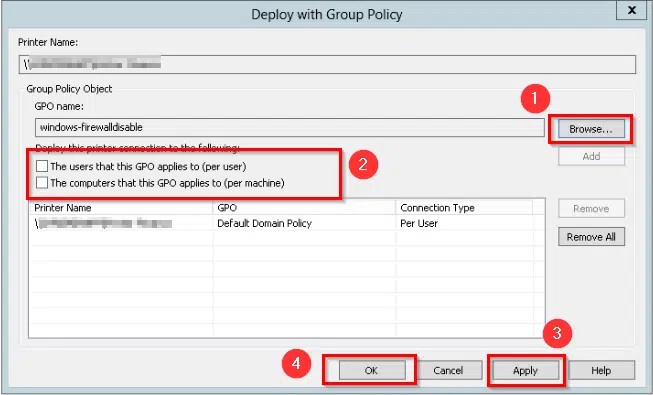Select the Default Domain Policy cell
The height and width of the screenshot is (395, 653).
point(264,223)
